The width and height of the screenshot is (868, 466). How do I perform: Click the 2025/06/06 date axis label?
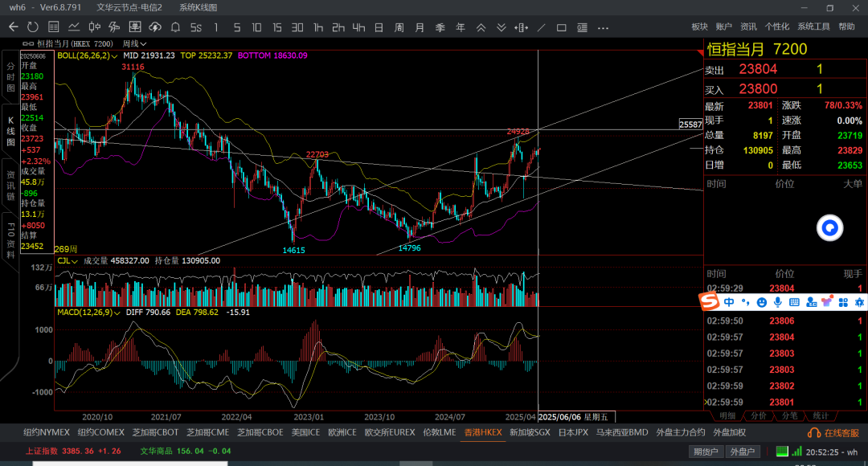tap(576, 417)
